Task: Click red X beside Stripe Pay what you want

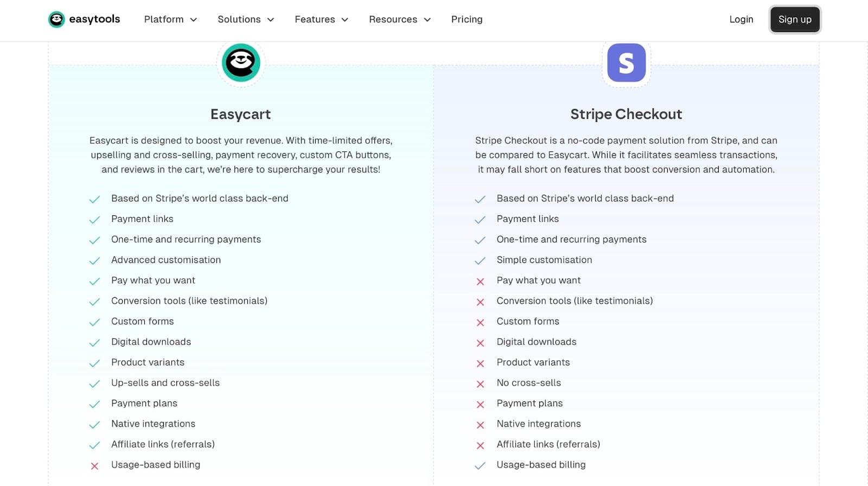Action: 480,282
